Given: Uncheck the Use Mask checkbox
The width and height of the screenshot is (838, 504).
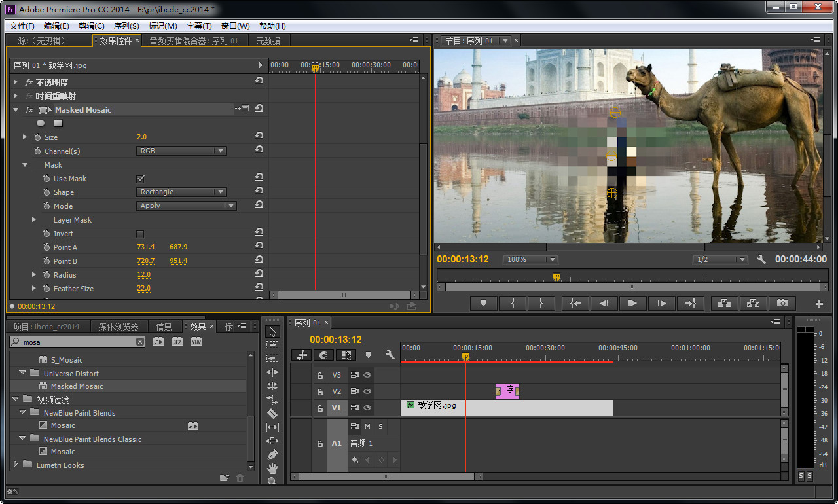Looking at the screenshot, I should coord(140,179).
